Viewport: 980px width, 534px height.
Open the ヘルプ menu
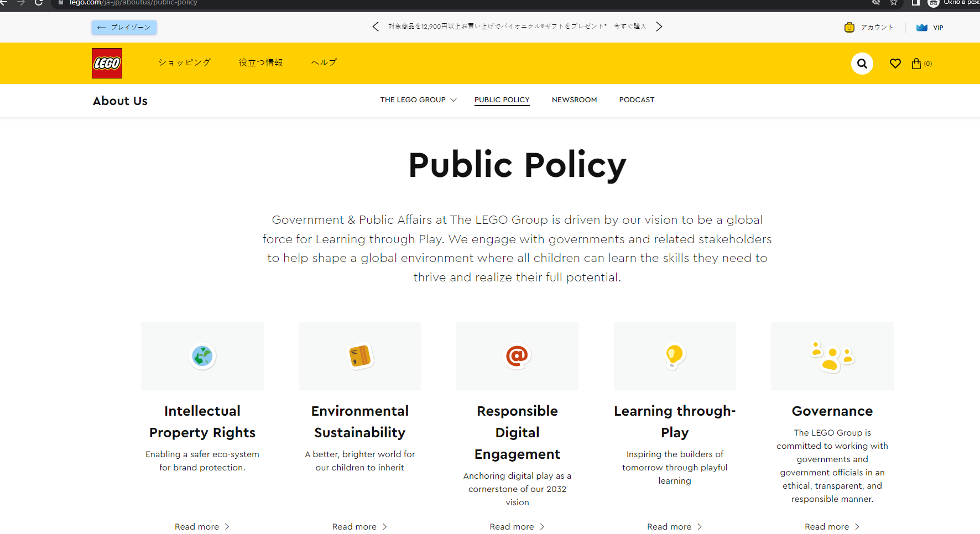[324, 62]
